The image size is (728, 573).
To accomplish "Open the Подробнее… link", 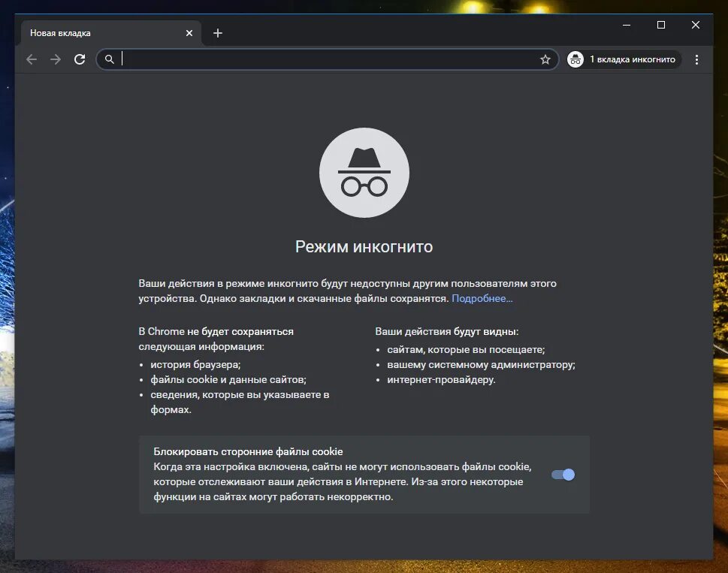I will 482,298.
